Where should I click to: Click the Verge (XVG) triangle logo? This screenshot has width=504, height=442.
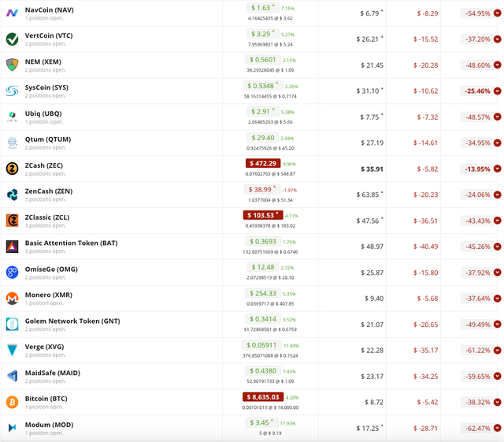tap(13, 350)
